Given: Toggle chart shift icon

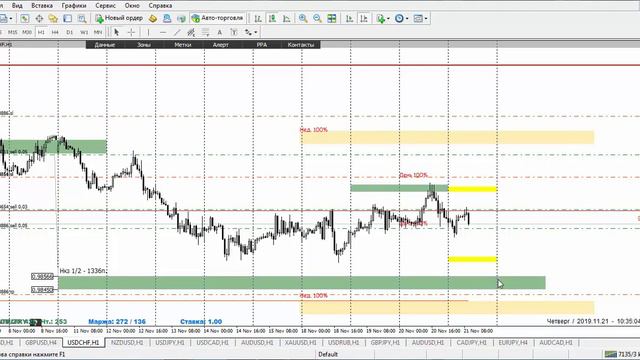Looking at the screenshot, I should [364, 18].
